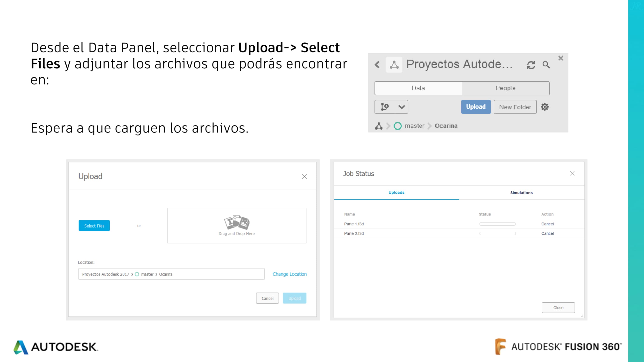Click the Autodesk logo icon top-left panel
Image resolution: width=644 pixels, height=362 pixels.
[394, 64]
